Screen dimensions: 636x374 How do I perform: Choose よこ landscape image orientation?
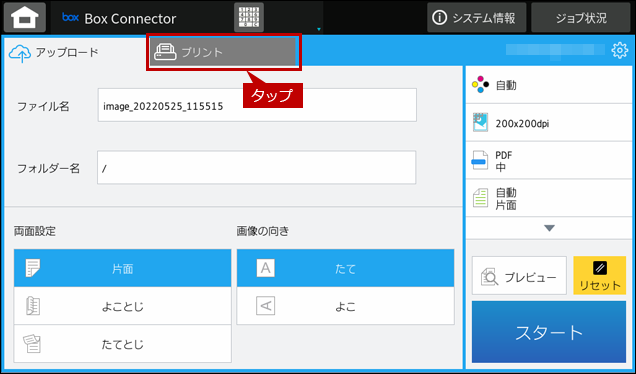coord(346,306)
